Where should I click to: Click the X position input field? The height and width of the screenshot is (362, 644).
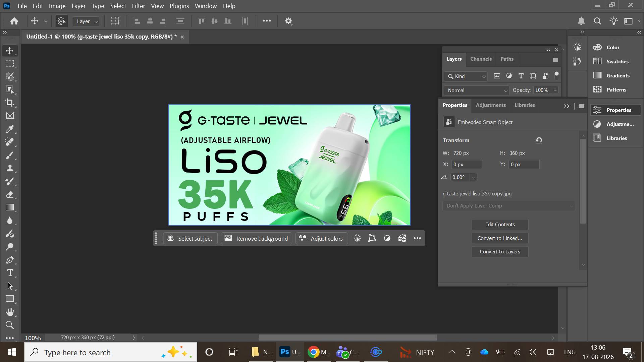coord(467,165)
